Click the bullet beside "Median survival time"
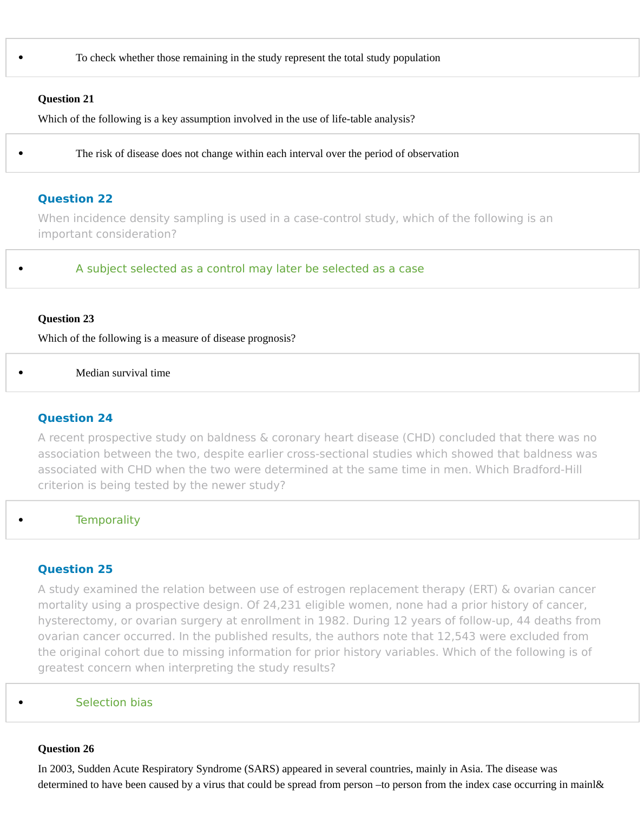Screen dimensions: 644x834 coord(21,373)
